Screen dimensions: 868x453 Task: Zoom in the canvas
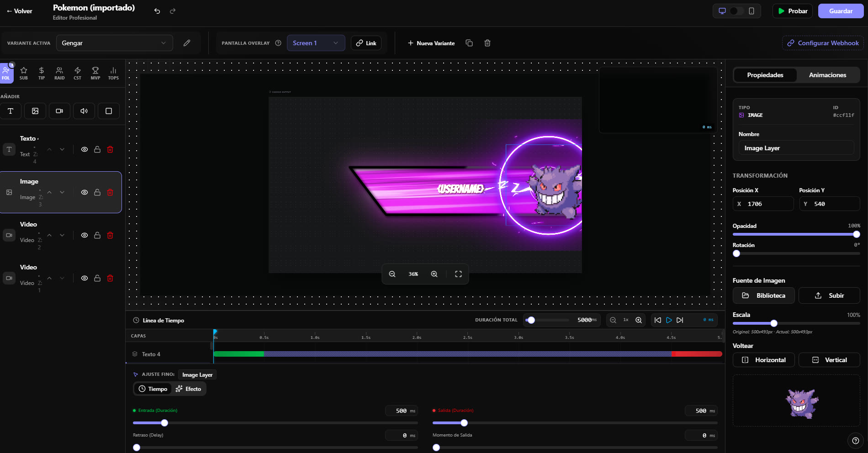pyautogui.click(x=434, y=274)
